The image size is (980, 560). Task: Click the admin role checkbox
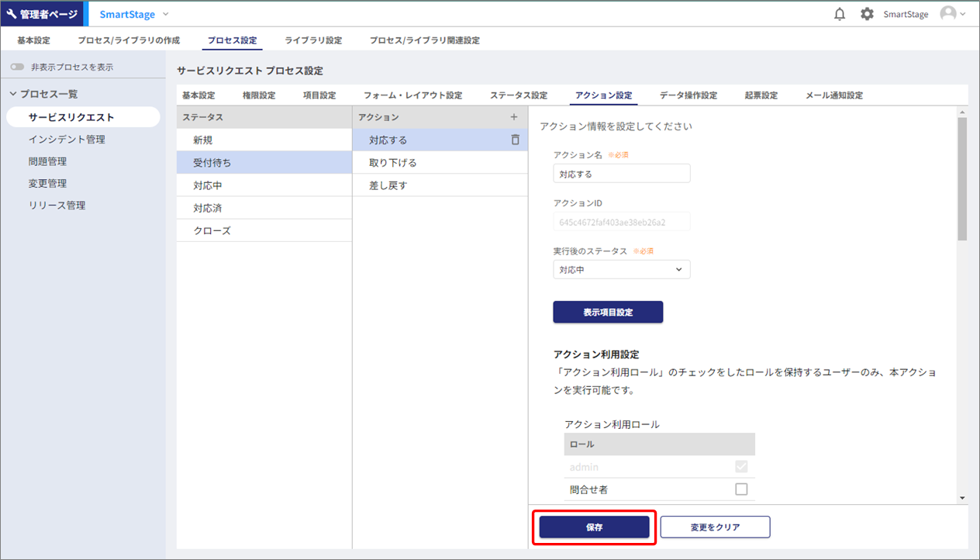741,467
